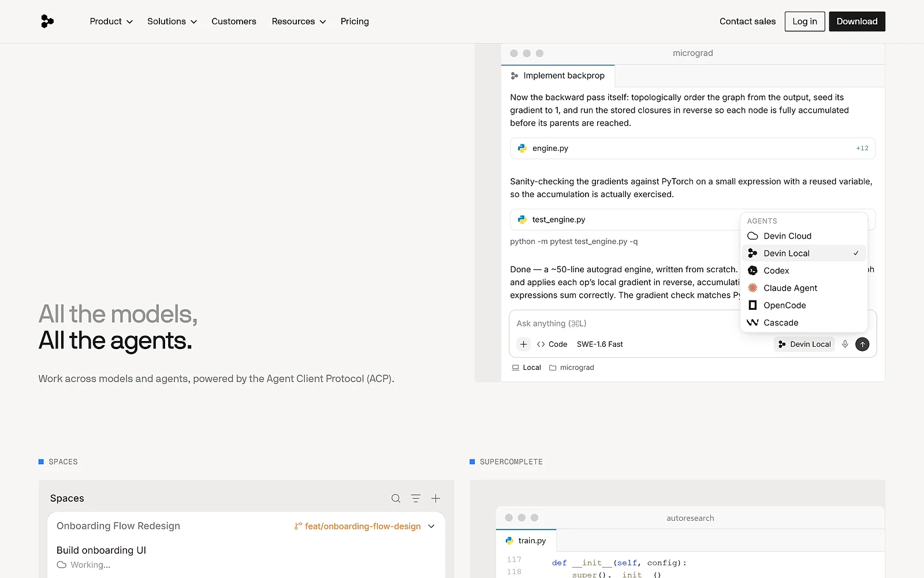Open the SWE-1.6 Fast model selector

[x=599, y=344]
